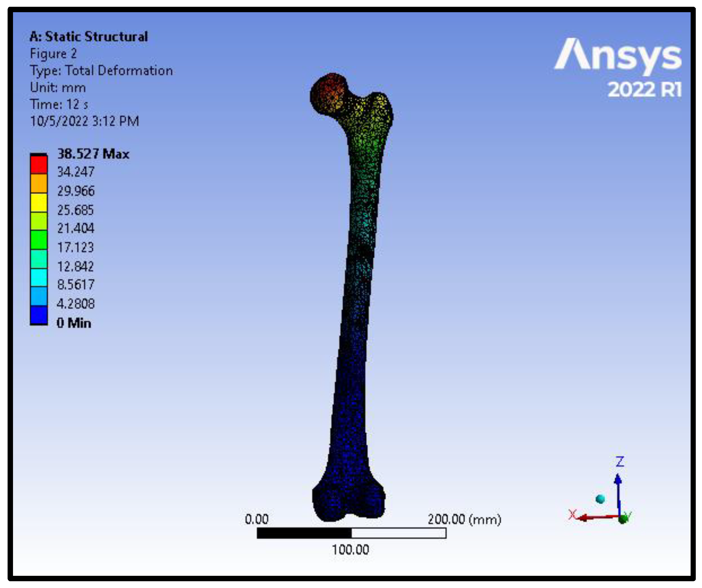This screenshot has height=588, width=702.
Task: Click the yellow legend color band
Action: [x=39, y=203]
